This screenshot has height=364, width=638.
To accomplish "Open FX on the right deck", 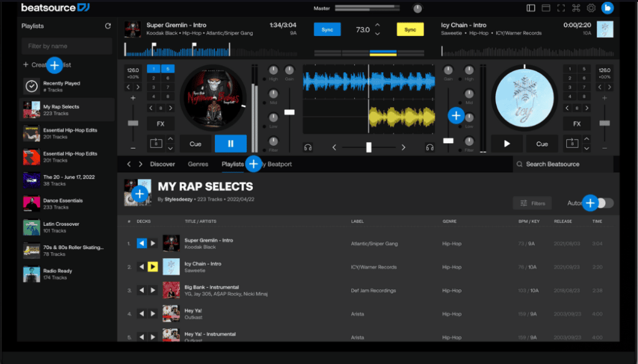I will click(x=577, y=123).
